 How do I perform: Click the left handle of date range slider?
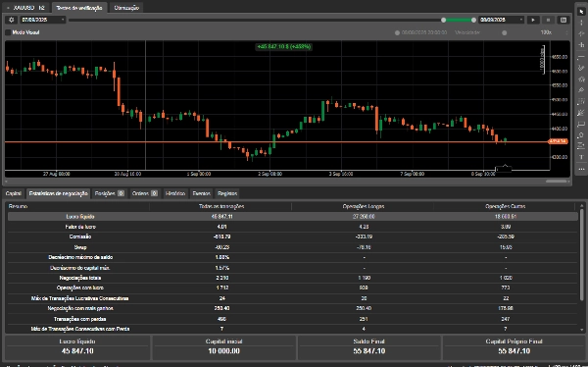point(444,20)
